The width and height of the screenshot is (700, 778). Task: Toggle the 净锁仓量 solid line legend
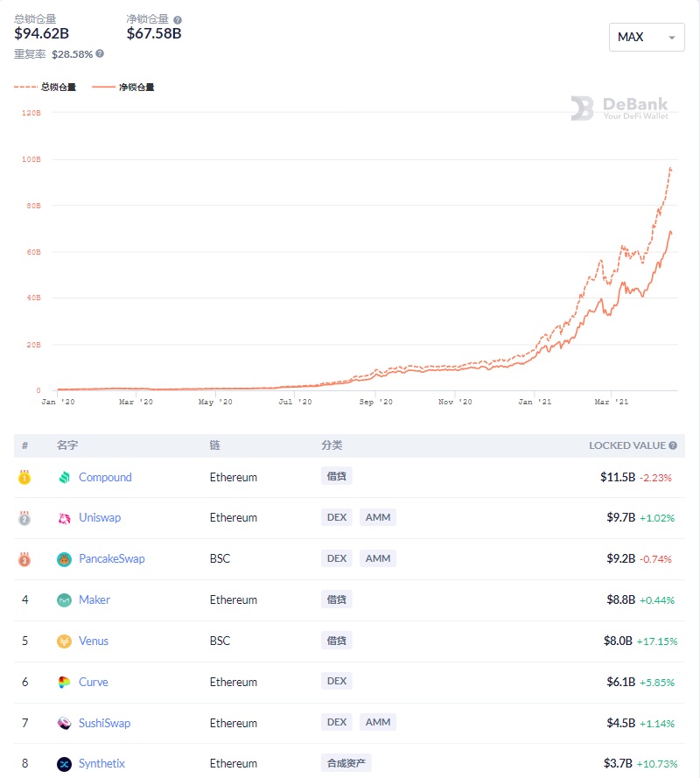click(123, 88)
